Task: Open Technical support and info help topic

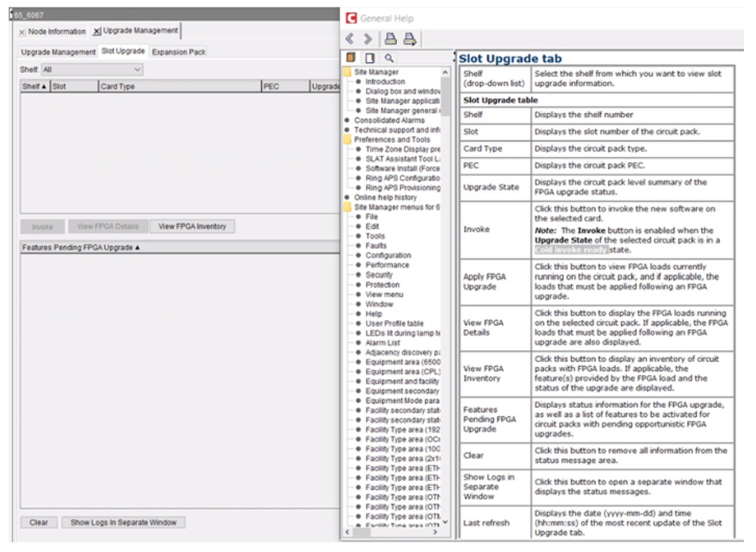Action: tap(397, 130)
